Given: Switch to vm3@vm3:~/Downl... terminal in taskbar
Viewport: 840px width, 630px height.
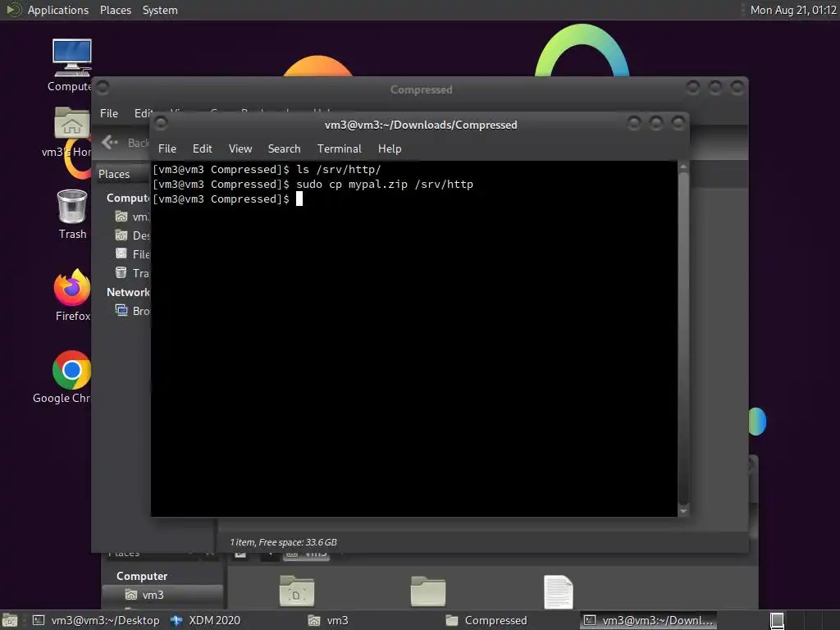Looking at the screenshot, I should (x=649, y=620).
